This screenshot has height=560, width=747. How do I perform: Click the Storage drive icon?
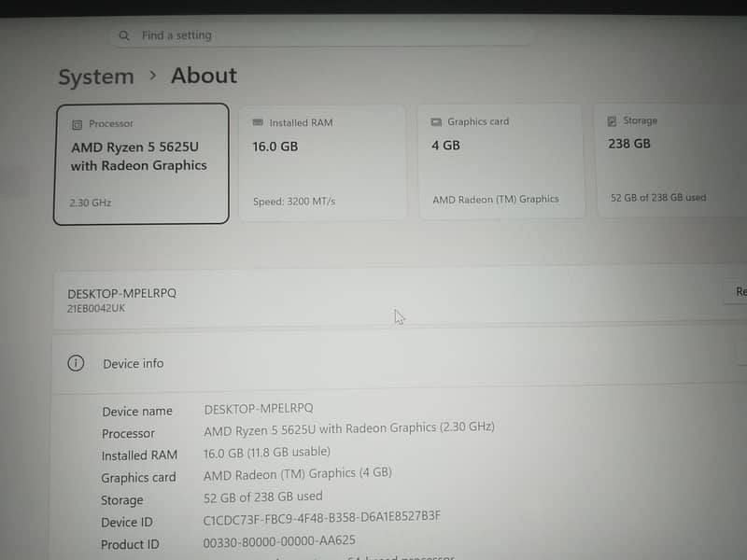612,121
